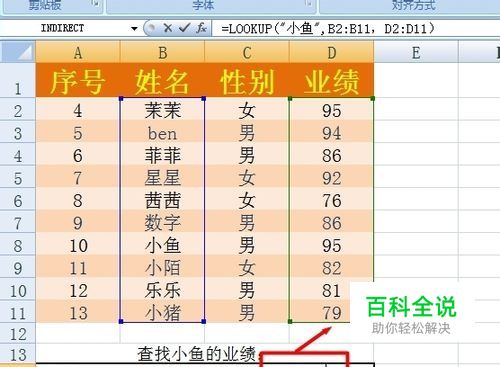Click the 性别 cell in ben's row
500x367 pixels.
pos(247,132)
